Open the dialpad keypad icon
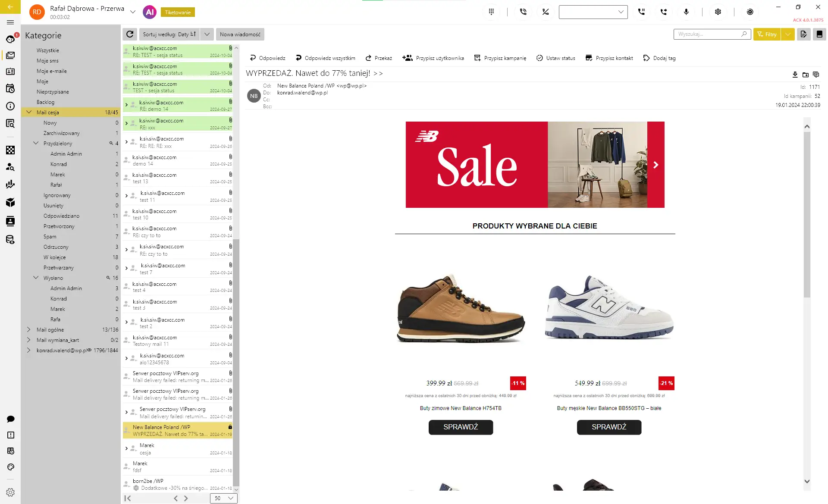 point(491,12)
